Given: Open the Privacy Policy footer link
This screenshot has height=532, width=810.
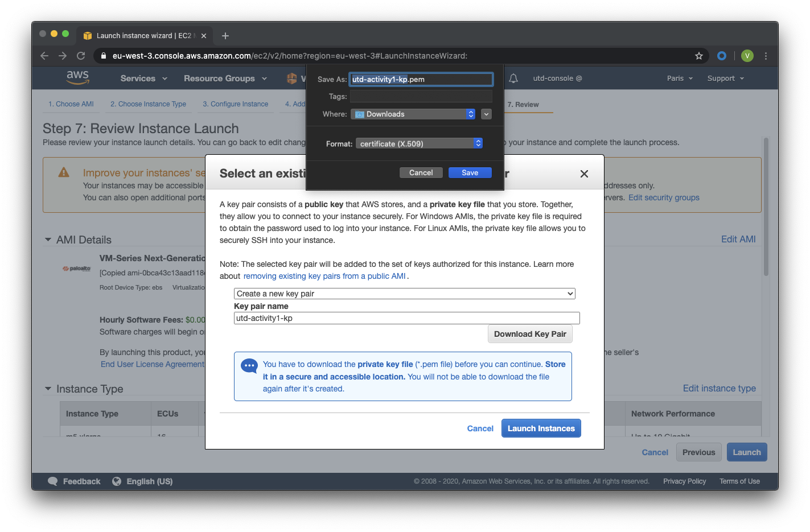Looking at the screenshot, I should (685, 481).
